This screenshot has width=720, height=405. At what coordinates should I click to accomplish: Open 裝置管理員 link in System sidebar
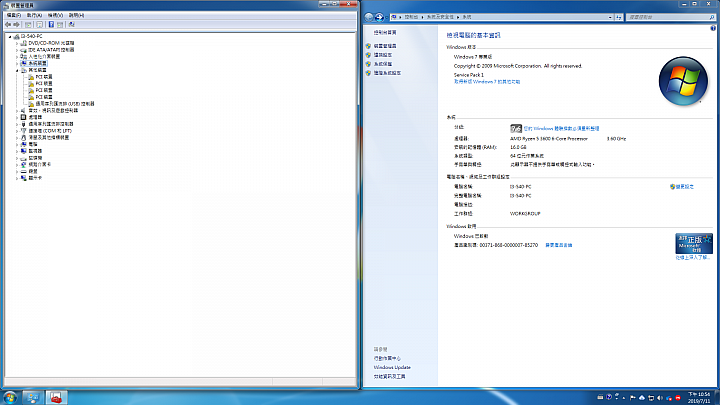(x=385, y=46)
